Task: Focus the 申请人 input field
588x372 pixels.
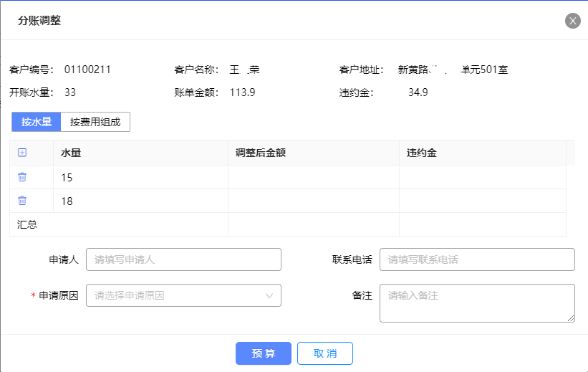Action: (183, 259)
